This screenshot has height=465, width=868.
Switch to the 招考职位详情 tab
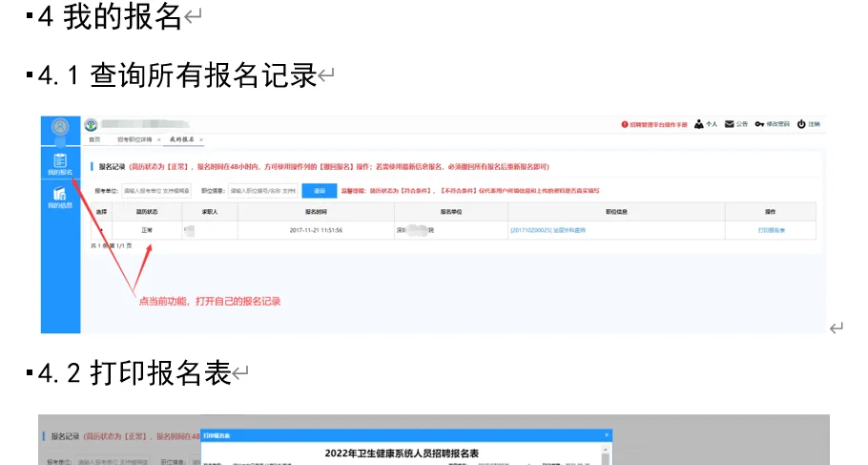134,139
